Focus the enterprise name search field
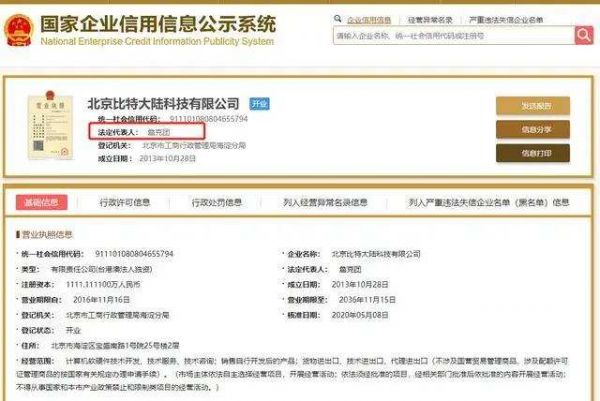The width and height of the screenshot is (600, 401). (x=452, y=35)
